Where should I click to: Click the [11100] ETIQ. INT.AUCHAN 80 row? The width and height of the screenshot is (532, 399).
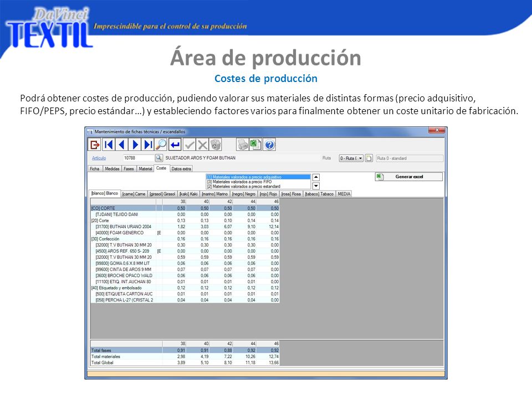(185, 282)
